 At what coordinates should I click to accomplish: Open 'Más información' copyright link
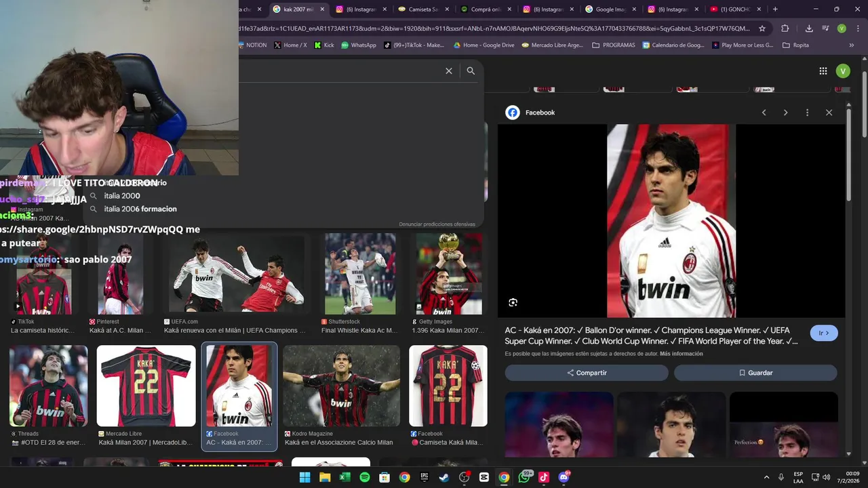click(682, 354)
